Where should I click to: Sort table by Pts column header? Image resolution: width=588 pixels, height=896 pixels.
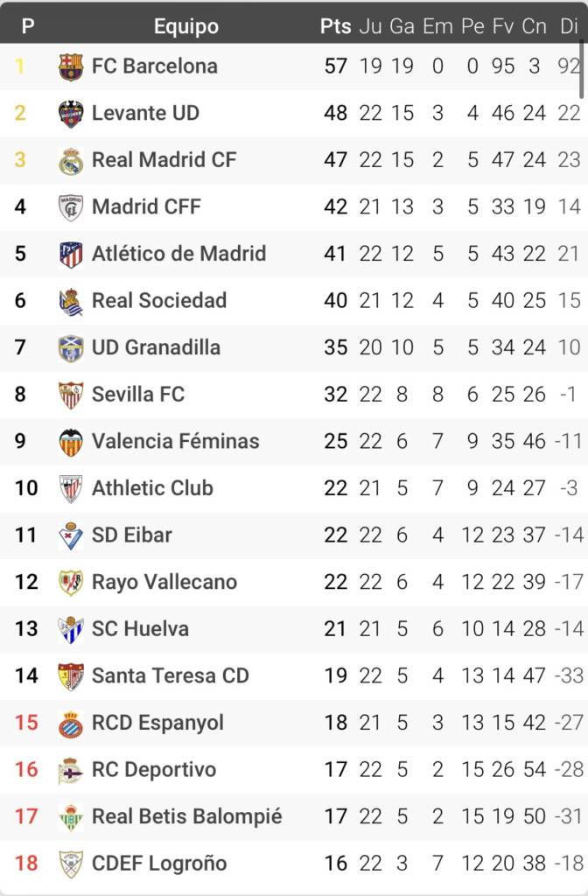point(335,26)
